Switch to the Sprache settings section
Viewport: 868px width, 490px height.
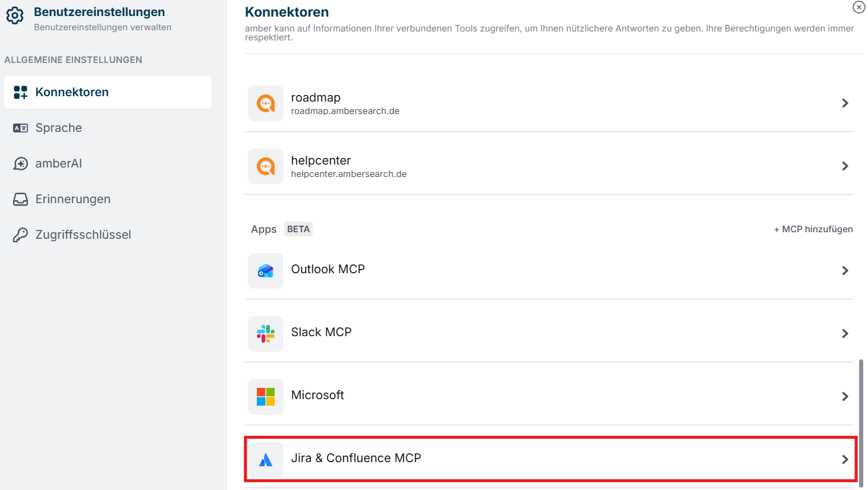108,128
